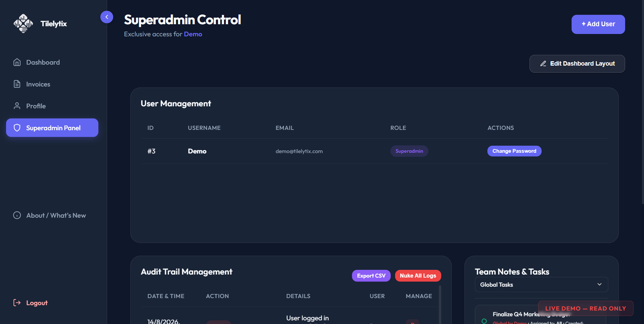644x324 pixels.
Task: Click the user ID #3 cell
Action: click(x=151, y=151)
